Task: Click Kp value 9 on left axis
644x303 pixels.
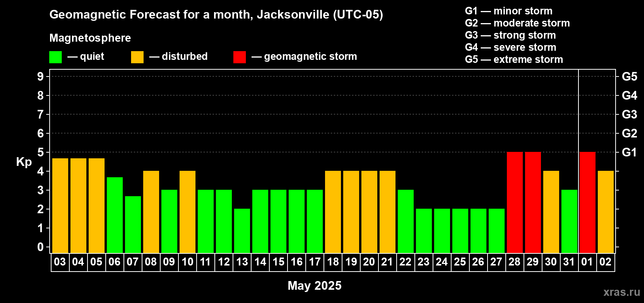Action: pos(41,77)
